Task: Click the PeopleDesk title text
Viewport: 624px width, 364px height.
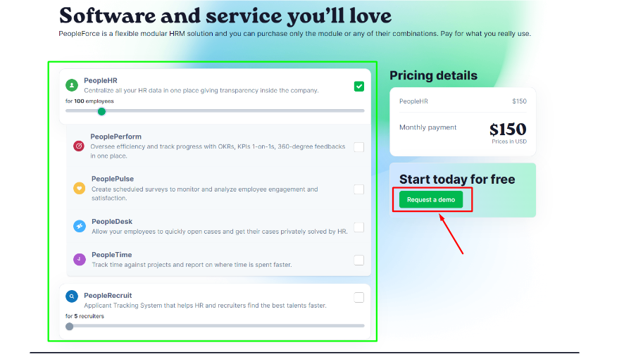Action: [x=112, y=222]
